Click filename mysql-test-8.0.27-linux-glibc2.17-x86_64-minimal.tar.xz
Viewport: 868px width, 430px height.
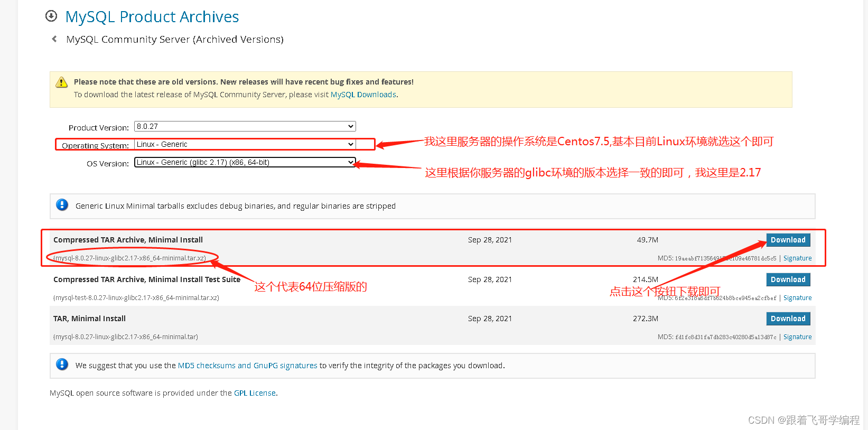point(136,298)
